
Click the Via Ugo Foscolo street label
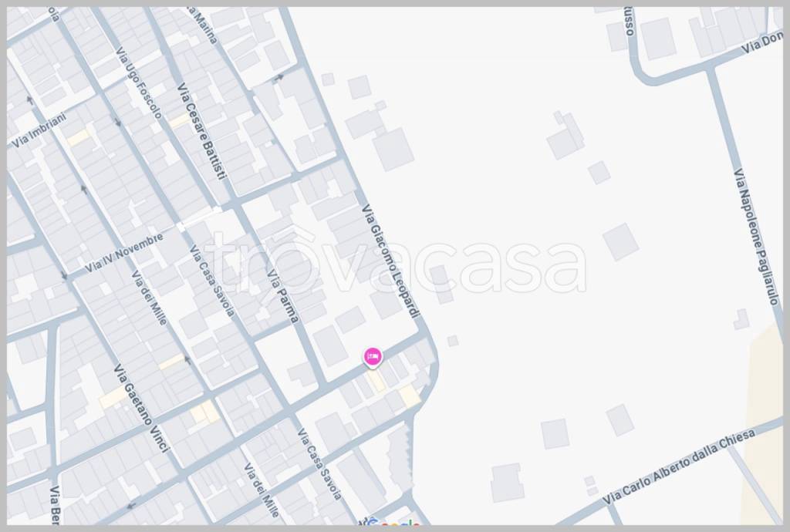(x=139, y=83)
